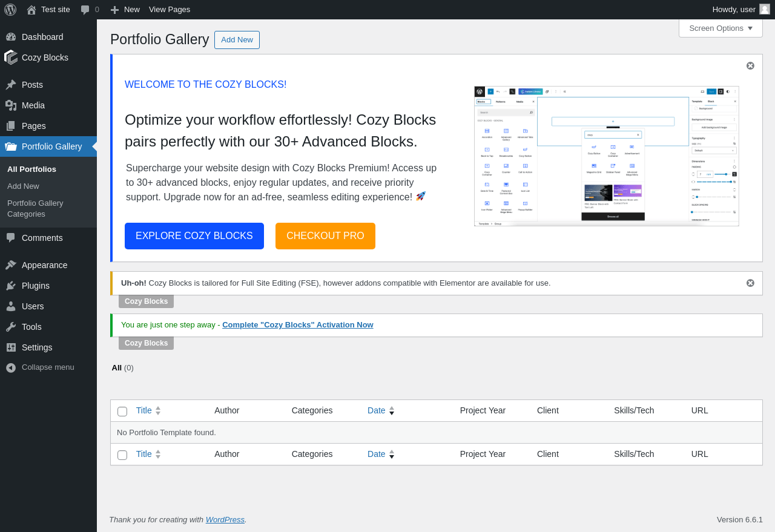This screenshot has height=532, width=775.
Task: Click Collapse menu label
Action: [48, 367]
